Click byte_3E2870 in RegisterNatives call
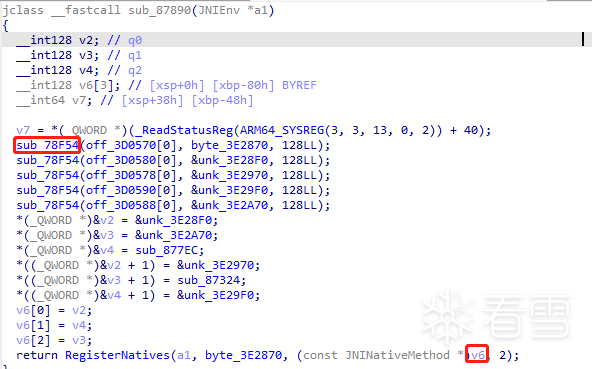 pos(244,355)
